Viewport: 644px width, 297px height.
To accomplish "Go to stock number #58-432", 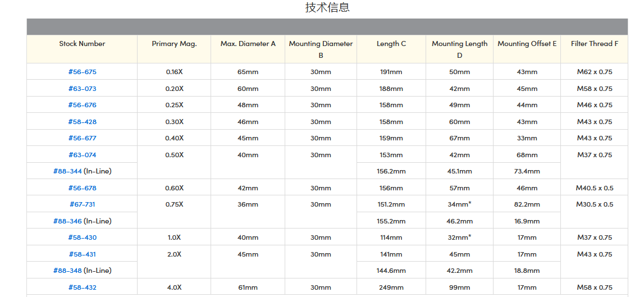I will (82, 287).
